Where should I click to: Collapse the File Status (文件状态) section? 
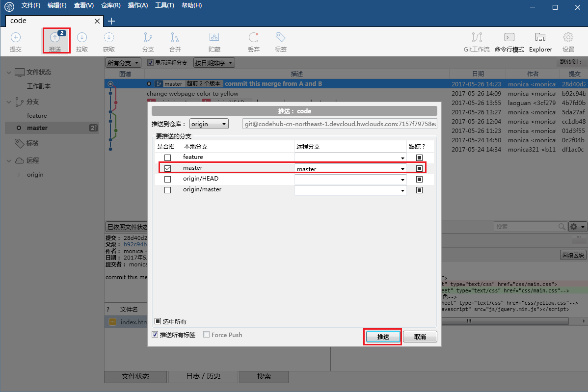click(x=9, y=72)
